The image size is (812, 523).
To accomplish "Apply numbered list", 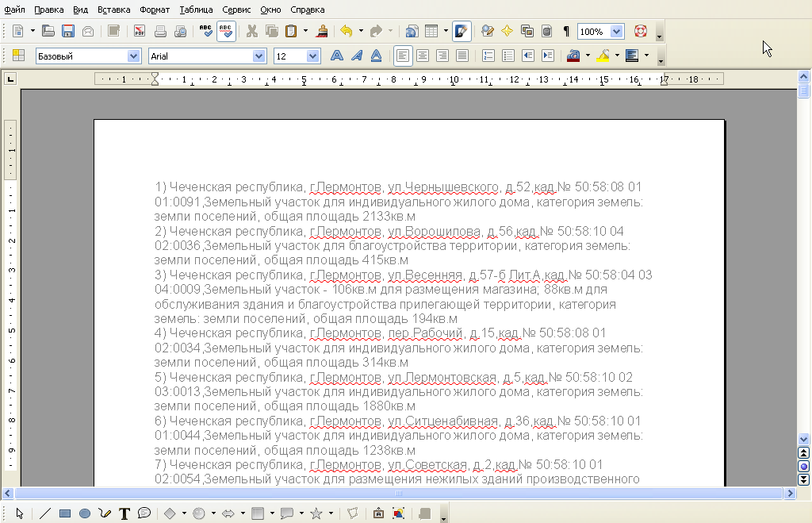I will tap(488, 56).
